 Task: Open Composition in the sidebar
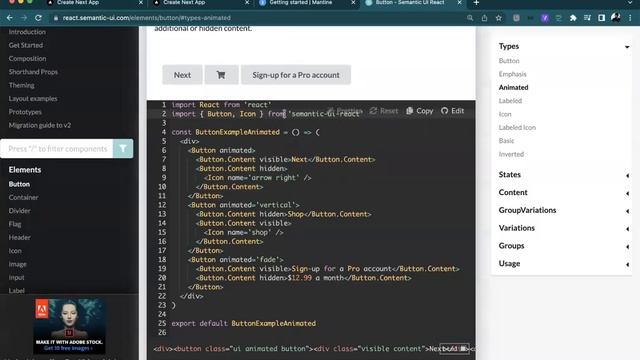coord(27,58)
